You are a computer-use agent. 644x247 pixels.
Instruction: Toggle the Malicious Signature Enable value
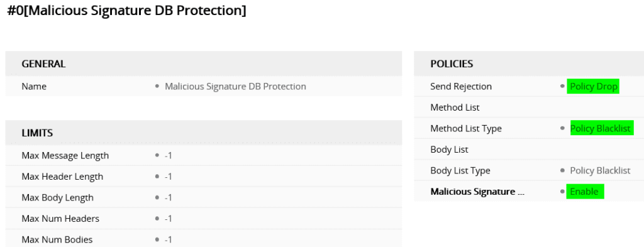coord(586,192)
